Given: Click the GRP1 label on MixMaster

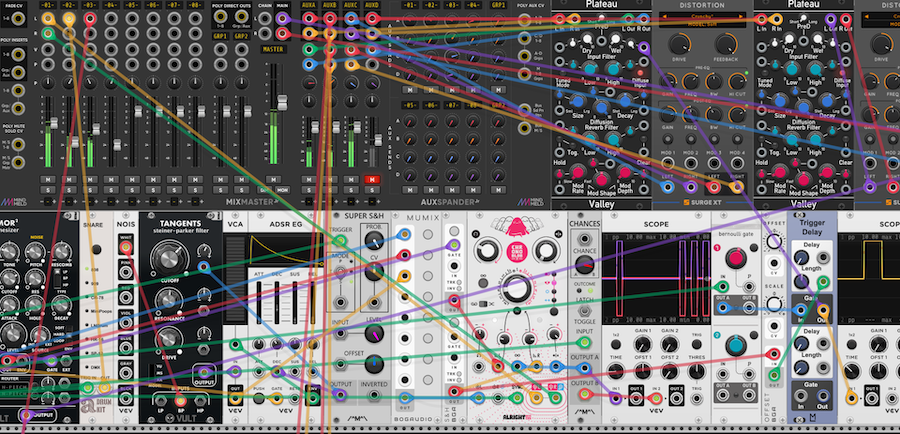Looking at the screenshot, I should (221, 36).
